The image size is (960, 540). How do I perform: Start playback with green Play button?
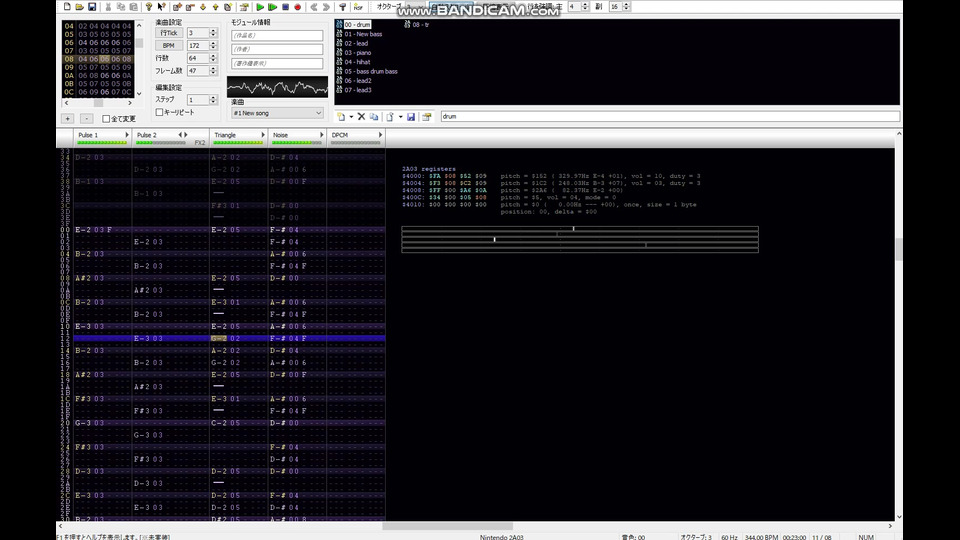click(x=260, y=7)
